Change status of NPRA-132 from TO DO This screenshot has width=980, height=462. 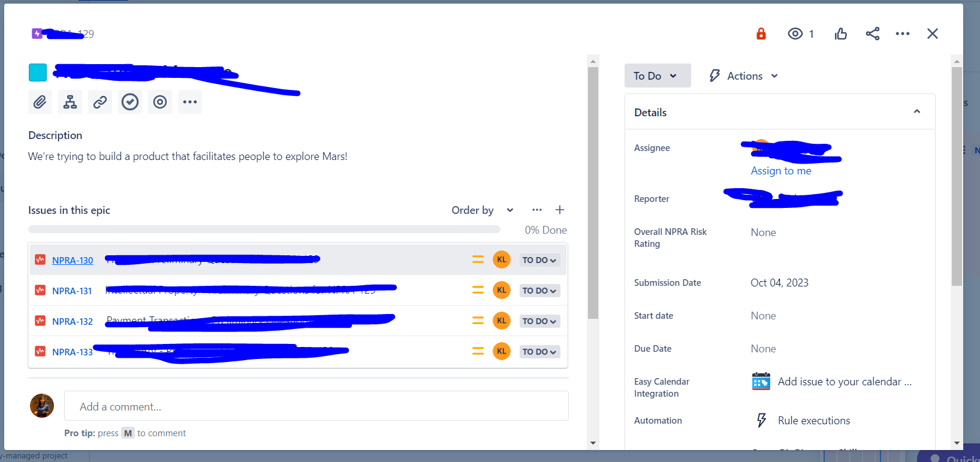539,321
